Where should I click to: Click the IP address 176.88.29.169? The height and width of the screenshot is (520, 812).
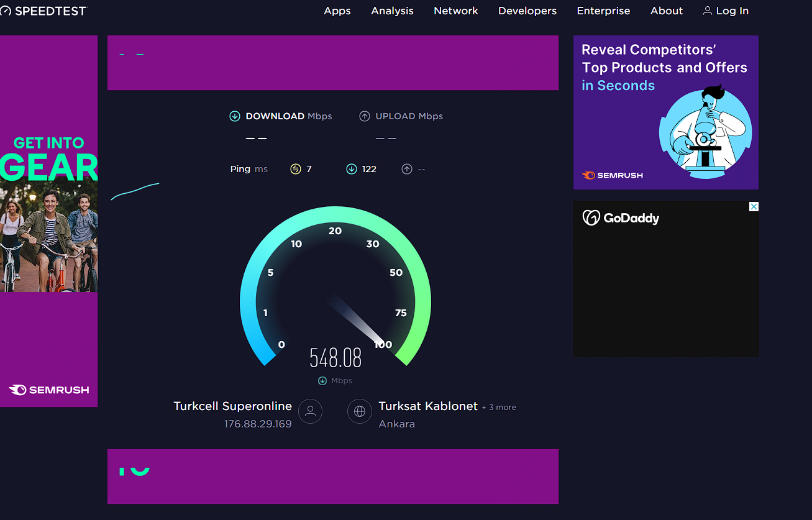pyautogui.click(x=258, y=424)
